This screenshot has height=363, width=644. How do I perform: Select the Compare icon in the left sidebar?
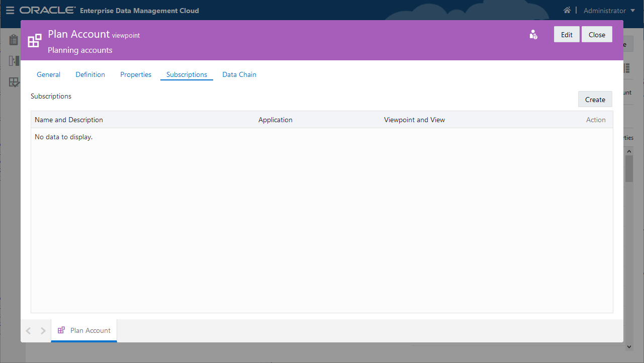coord(13,60)
